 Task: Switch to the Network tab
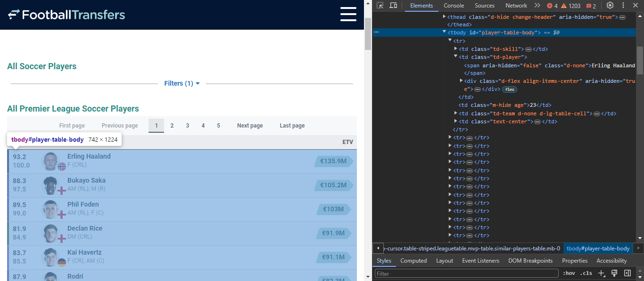[516, 6]
